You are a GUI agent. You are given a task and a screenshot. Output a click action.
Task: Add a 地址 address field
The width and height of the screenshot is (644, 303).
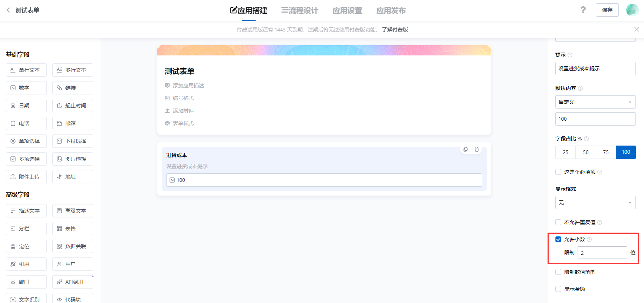73,177
